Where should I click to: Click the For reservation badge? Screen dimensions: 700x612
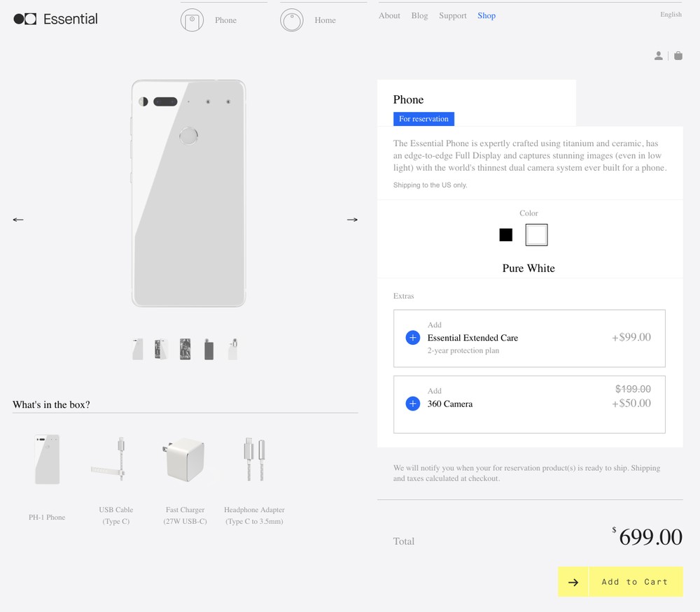pyautogui.click(x=423, y=119)
